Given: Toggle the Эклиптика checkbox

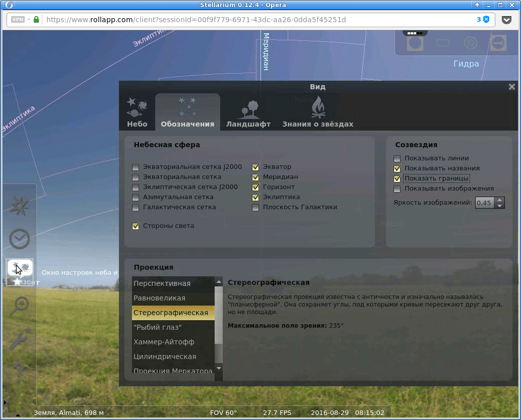Looking at the screenshot, I should (x=255, y=197).
